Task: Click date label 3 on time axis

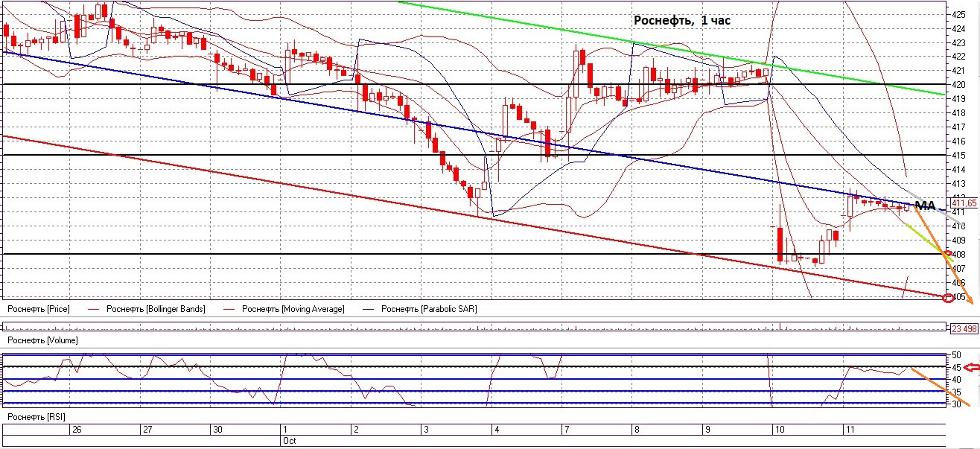Action: 426,430
